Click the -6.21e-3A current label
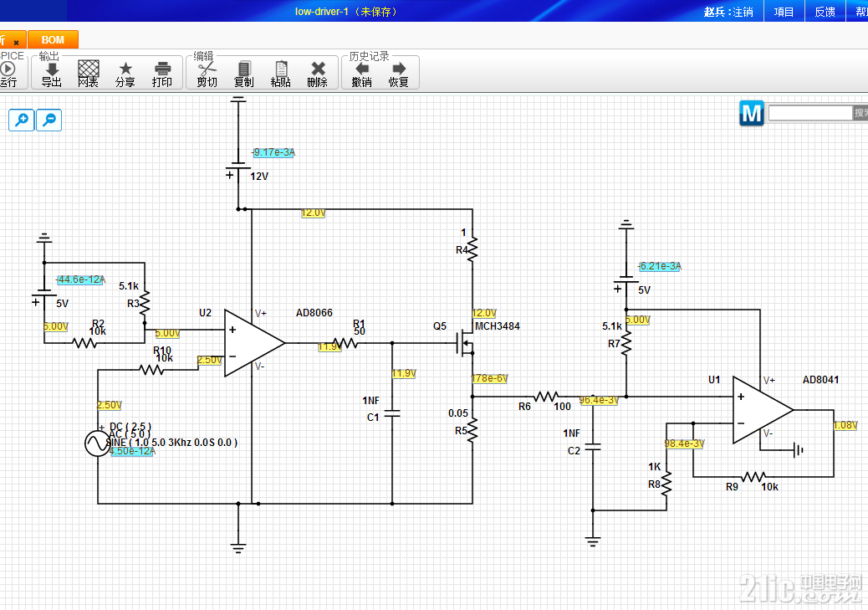 coord(660,266)
